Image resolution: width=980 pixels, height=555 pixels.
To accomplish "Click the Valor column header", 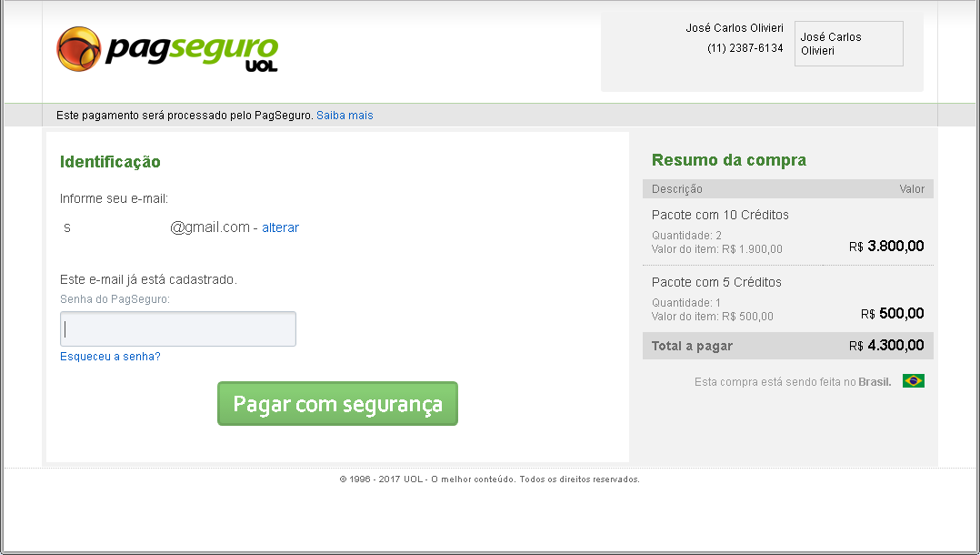I will pyautogui.click(x=912, y=189).
